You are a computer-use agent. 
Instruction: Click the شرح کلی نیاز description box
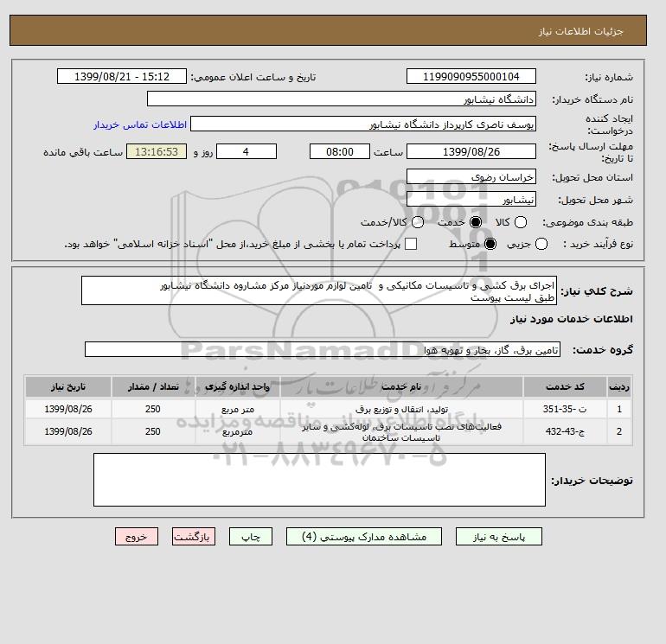point(319,290)
